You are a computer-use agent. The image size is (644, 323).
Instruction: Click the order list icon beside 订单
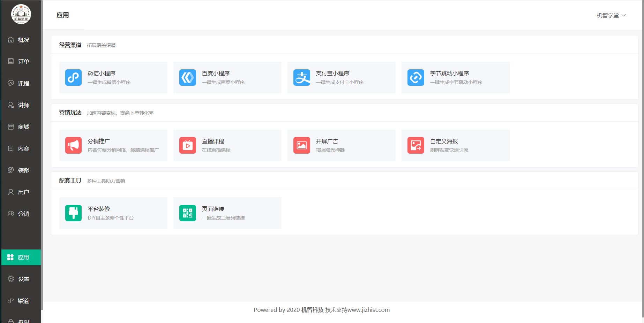coord(11,61)
